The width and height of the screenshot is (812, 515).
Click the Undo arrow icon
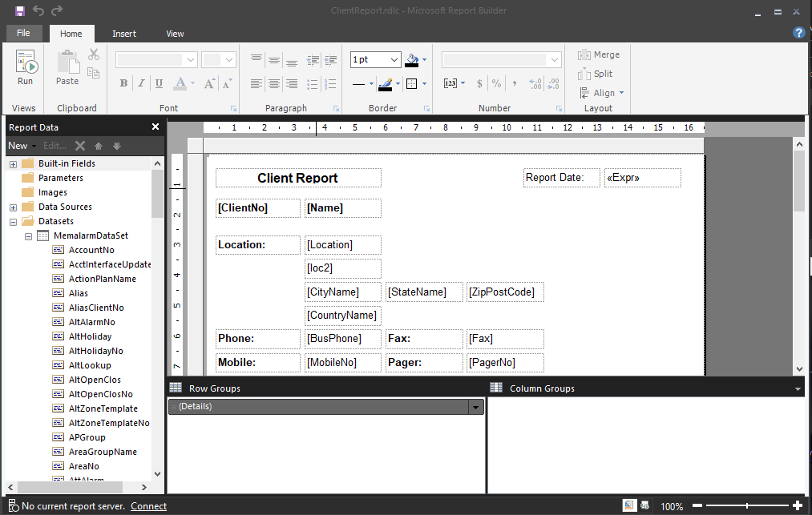pos(38,10)
